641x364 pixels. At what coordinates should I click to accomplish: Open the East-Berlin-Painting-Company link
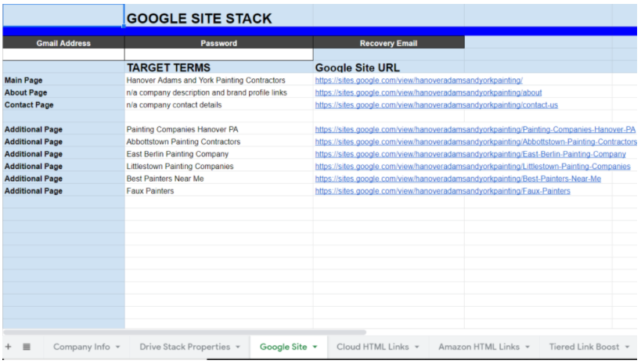point(470,154)
